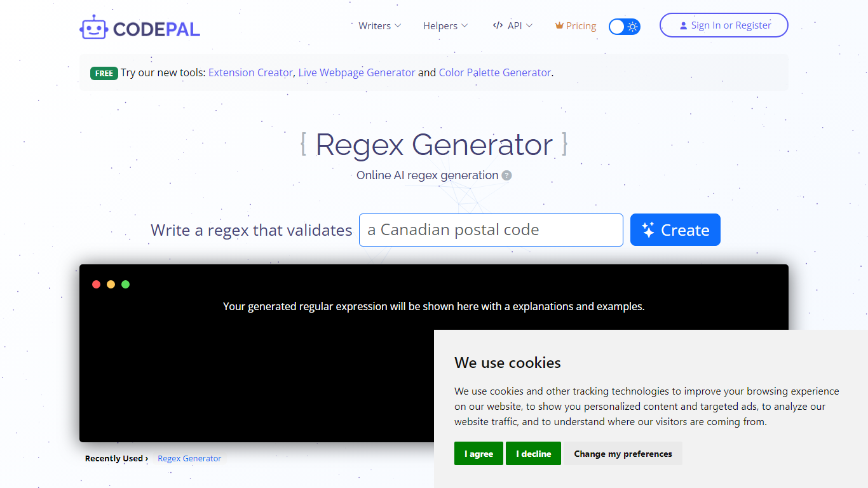Click the red window dot
868x488 pixels.
point(97,284)
